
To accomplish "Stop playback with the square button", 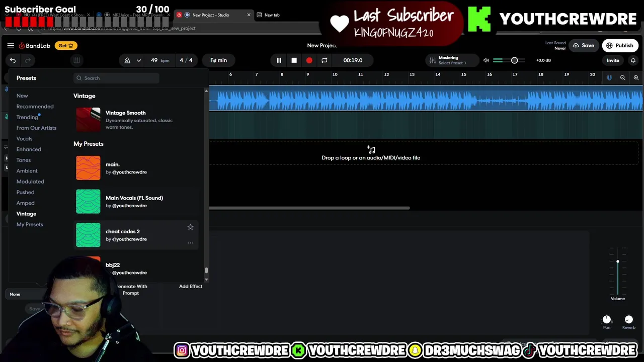I will pyautogui.click(x=294, y=60).
